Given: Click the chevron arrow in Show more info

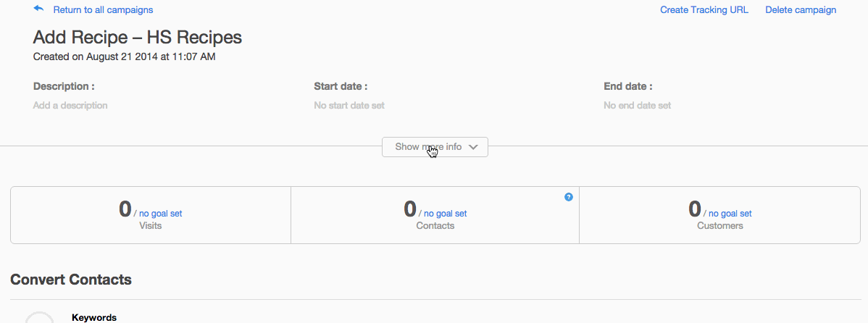Looking at the screenshot, I should coord(472,147).
